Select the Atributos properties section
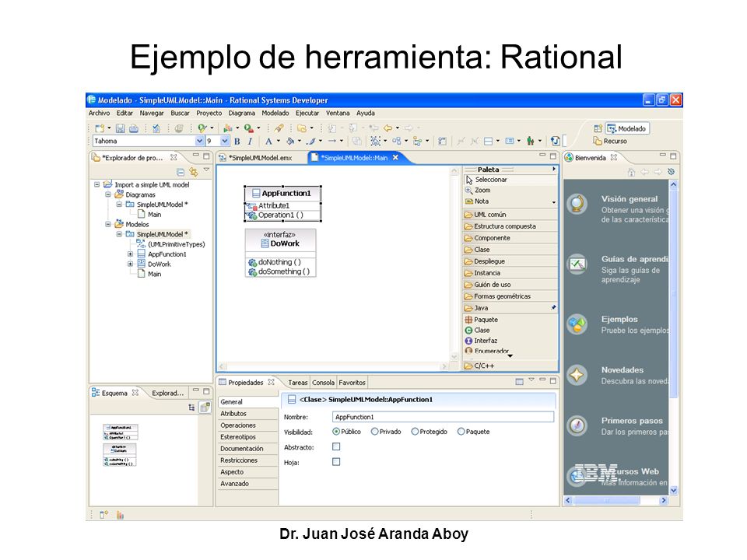Viewport: 747px width, 560px height. pos(247,414)
